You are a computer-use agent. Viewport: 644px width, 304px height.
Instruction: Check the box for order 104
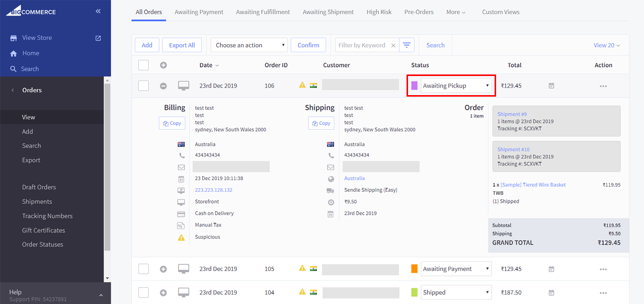(143, 292)
